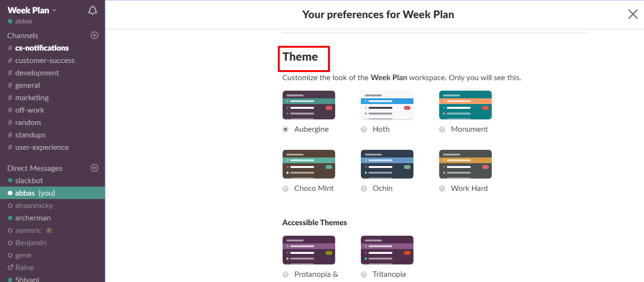Open direct message with archerman
644x282 pixels.
click(x=32, y=218)
